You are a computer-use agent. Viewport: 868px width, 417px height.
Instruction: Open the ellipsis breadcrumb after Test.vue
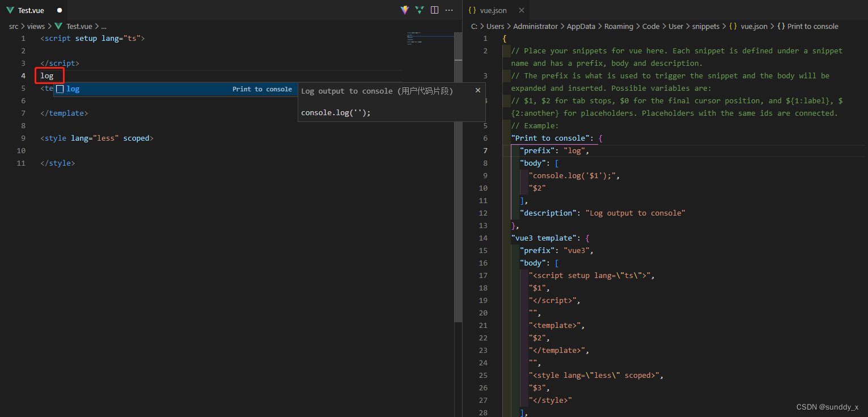click(104, 26)
